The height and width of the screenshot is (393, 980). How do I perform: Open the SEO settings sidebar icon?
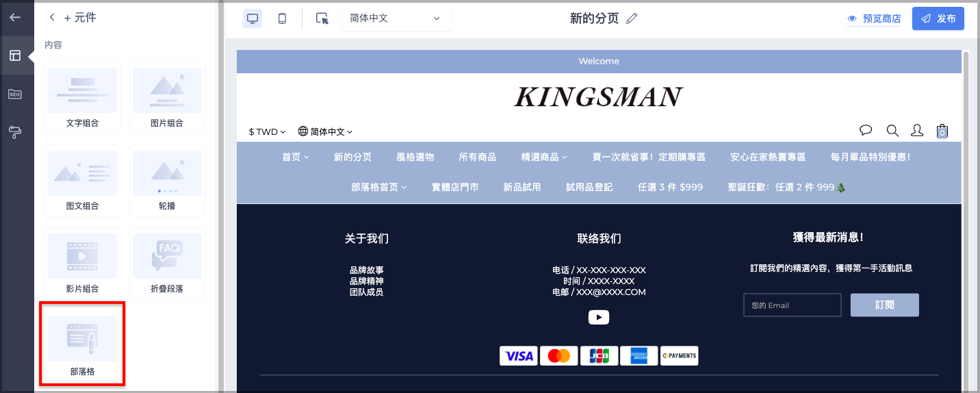coord(15,94)
